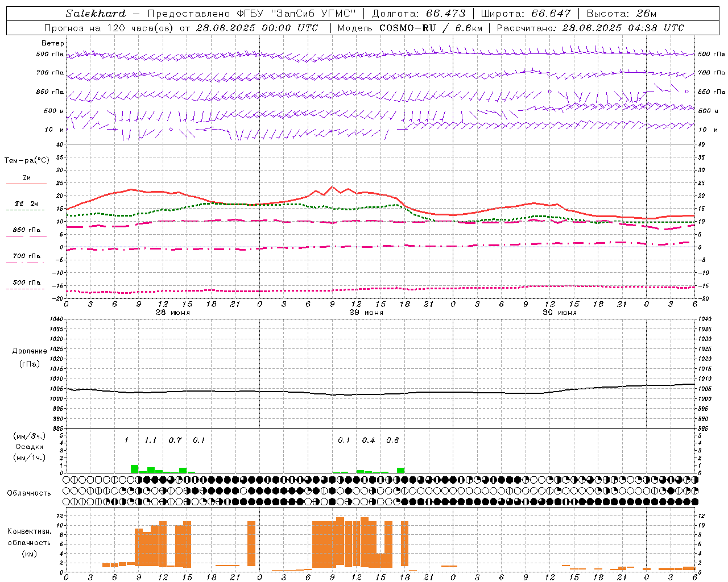
Task: Click the "Осадки" precipitation panel title
Action: (x=29, y=447)
